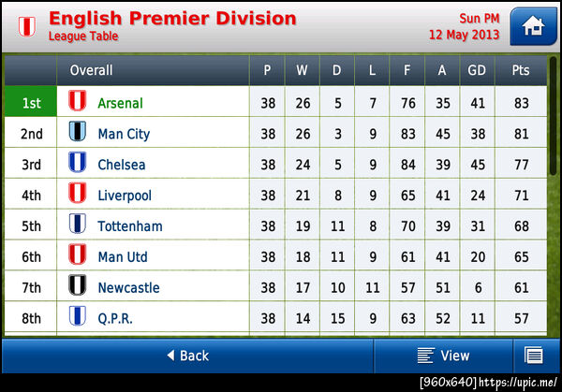
Task: Click the Chelsea club badge
Action: point(77,165)
